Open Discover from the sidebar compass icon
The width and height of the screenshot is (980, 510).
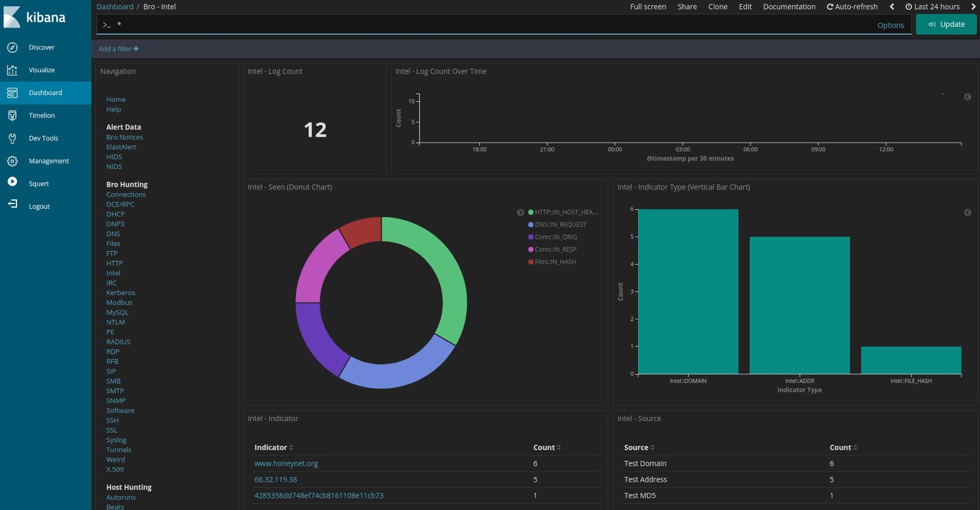(x=12, y=47)
